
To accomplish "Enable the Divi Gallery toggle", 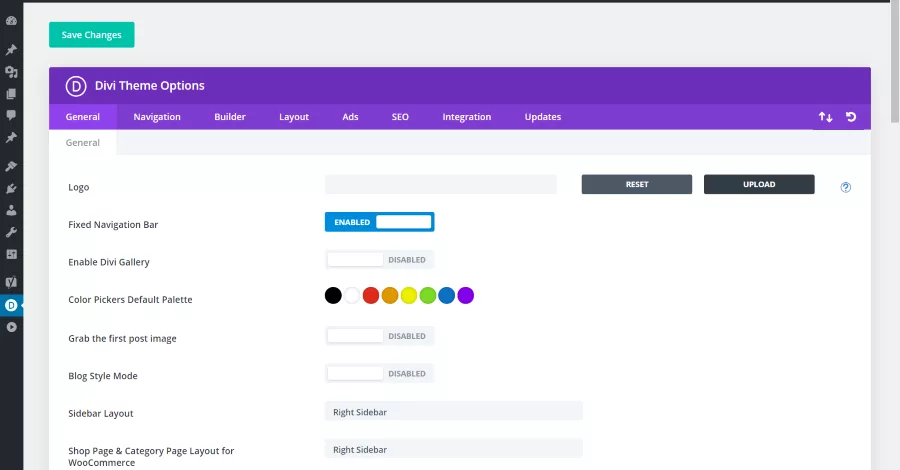I will click(x=379, y=259).
